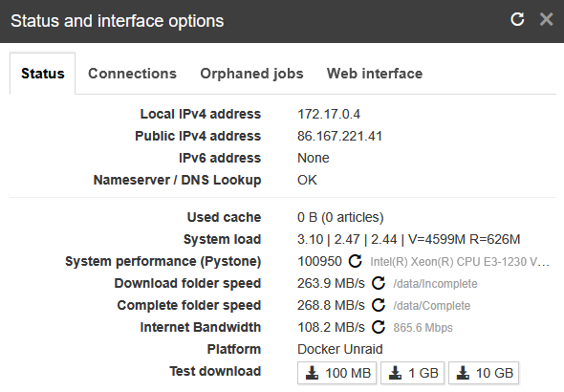Start the 1 GB test download
Viewport: 564px width, 392px height.
click(413, 373)
